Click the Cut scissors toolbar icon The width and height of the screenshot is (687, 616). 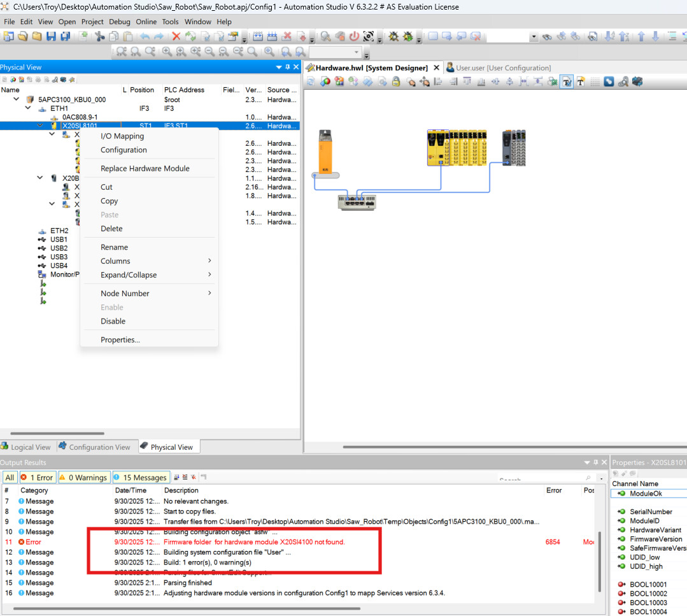[x=100, y=36]
